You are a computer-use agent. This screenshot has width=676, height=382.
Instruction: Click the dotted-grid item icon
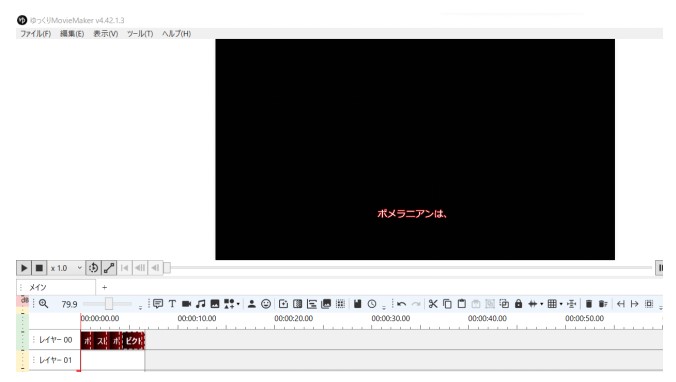tap(340, 304)
